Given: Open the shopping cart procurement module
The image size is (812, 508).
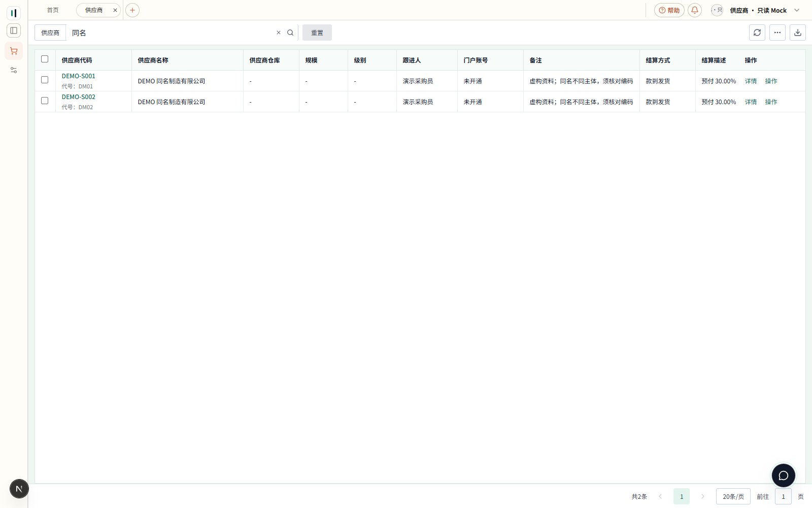Looking at the screenshot, I should pos(14,51).
